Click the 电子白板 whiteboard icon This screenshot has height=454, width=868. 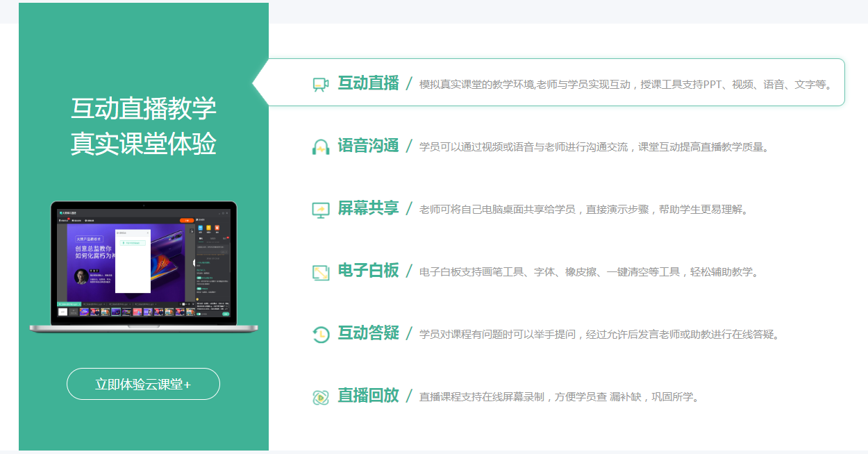320,272
